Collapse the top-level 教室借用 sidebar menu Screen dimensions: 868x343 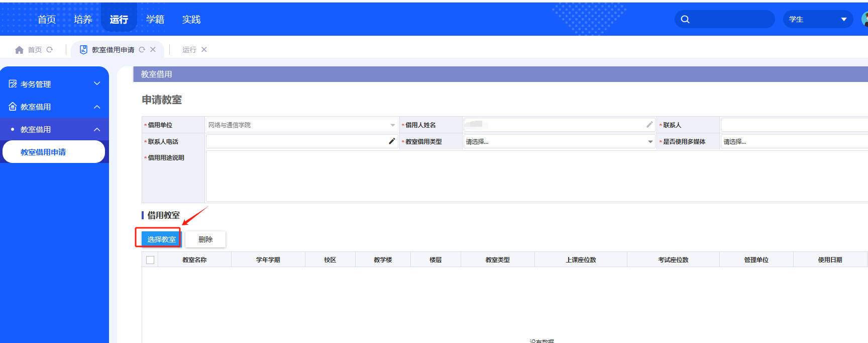pos(97,107)
